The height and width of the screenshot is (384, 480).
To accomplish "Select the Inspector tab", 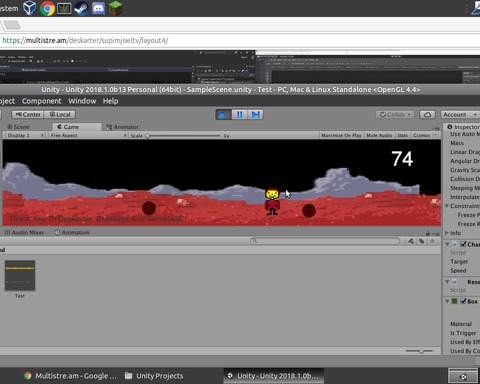I will (463, 127).
